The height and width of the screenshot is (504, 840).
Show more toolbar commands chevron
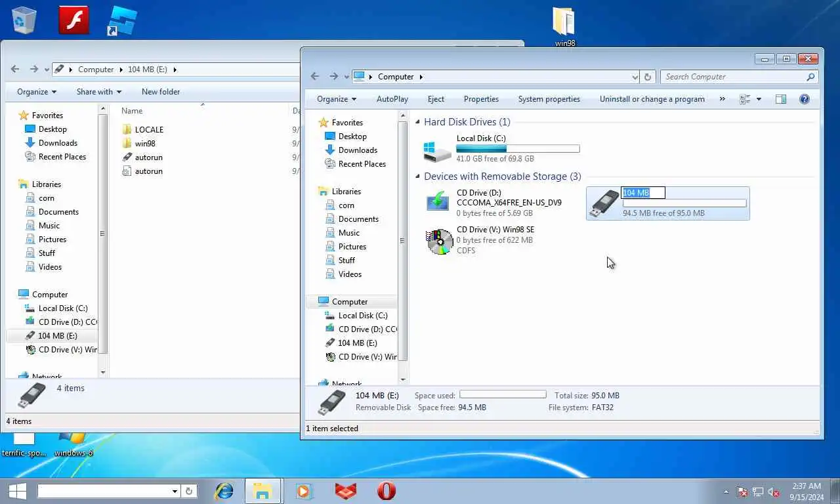pos(723,99)
